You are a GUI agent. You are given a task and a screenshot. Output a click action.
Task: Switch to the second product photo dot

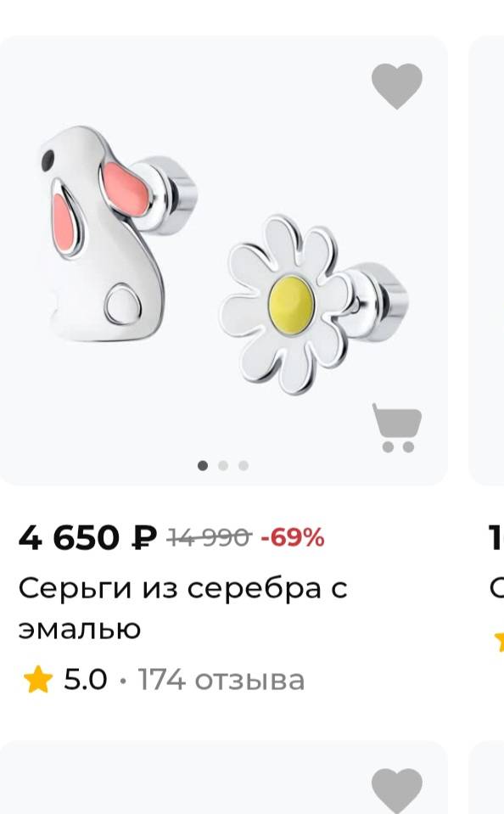(x=223, y=466)
